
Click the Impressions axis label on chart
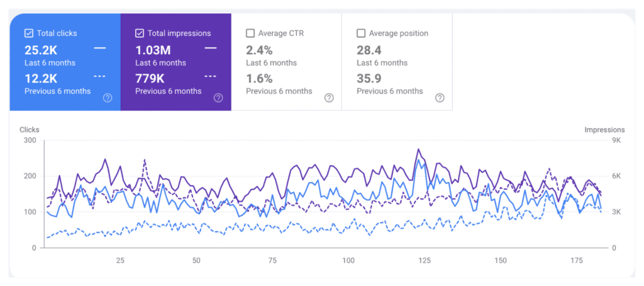point(604,130)
